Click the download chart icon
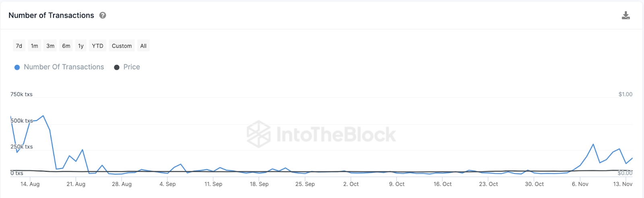Image resolution: width=644 pixels, height=198 pixels. pos(625,15)
